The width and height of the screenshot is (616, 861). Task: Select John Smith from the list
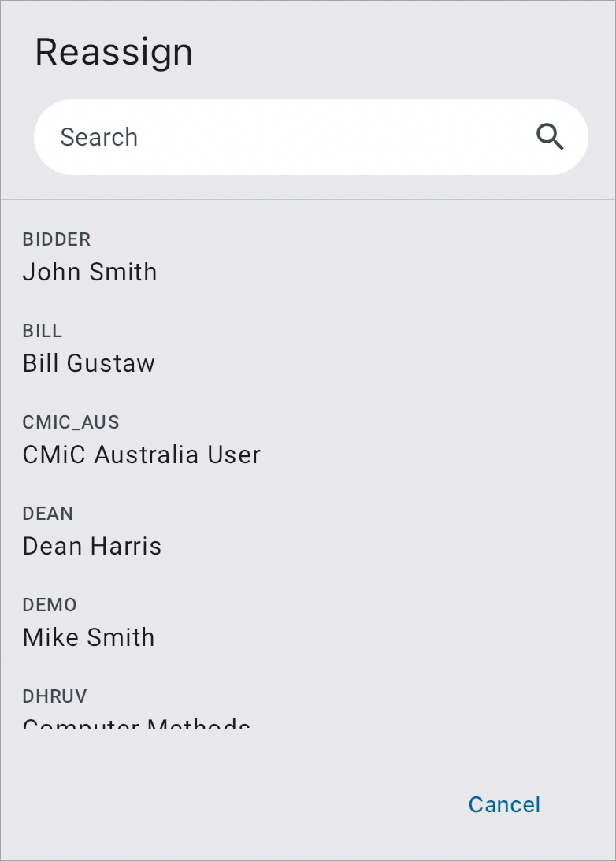pyautogui.click(x=90, y=272)
